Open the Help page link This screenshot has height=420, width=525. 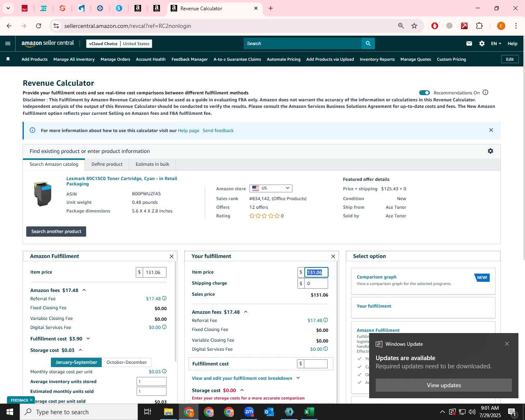point(189,130)
